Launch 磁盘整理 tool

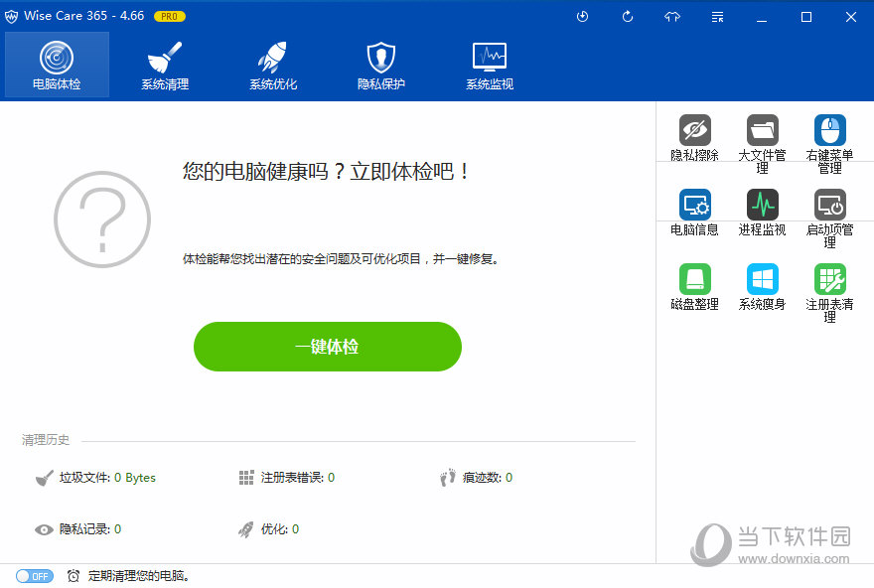tap(694, 287)
